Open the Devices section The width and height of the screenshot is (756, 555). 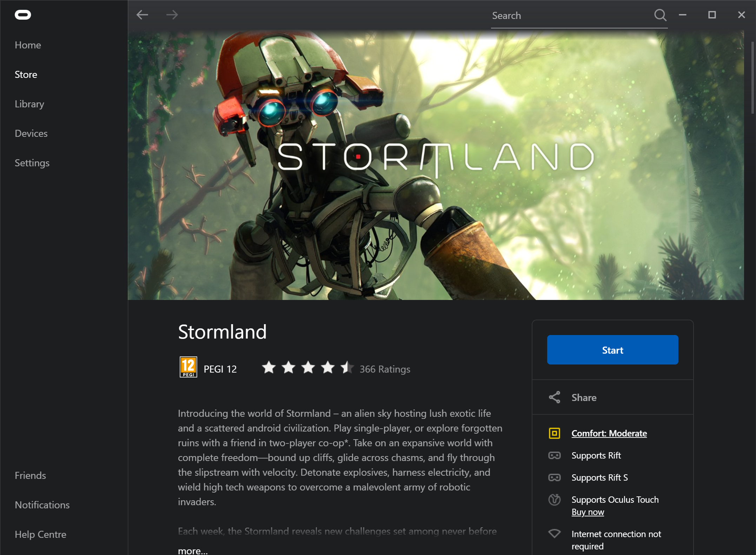point(31,133)
